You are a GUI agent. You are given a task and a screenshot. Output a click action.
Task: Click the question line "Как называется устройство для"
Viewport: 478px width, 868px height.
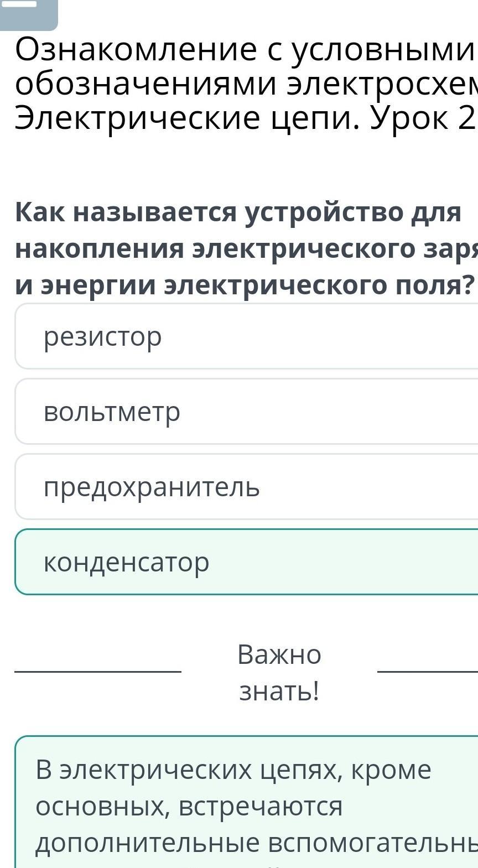coord(238,212)
